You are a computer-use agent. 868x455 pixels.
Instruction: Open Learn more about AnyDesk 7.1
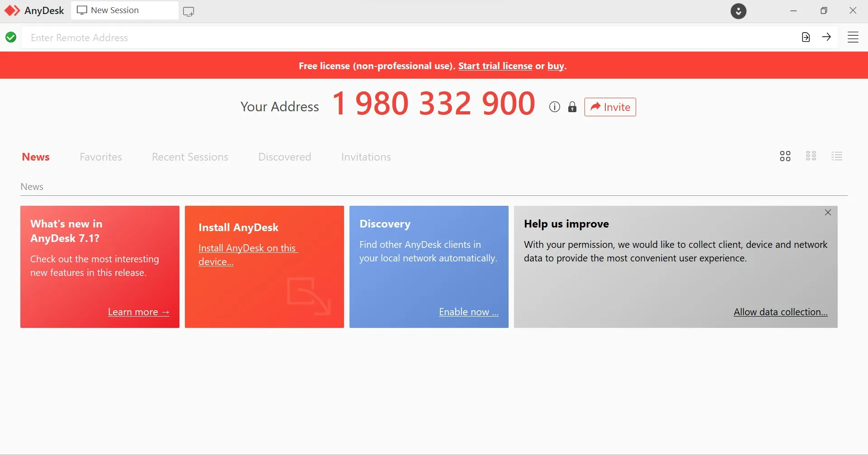point(138,312)
